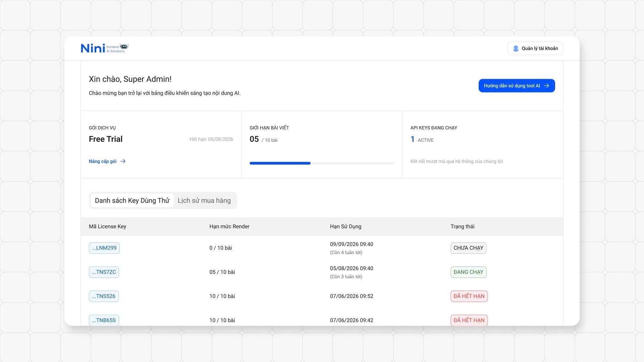Click expiry date 07/06/2026 09:42

pyautogui.click(x=352, y=320)
